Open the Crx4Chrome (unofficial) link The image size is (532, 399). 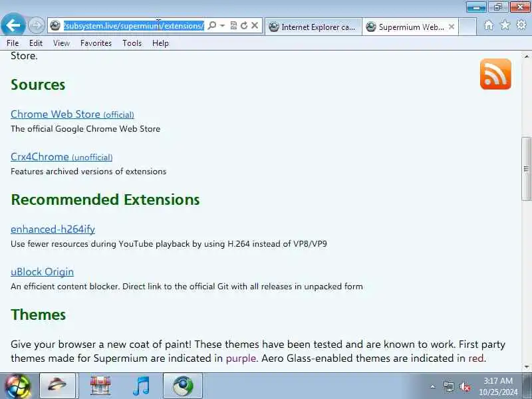(x=61, y=157)
